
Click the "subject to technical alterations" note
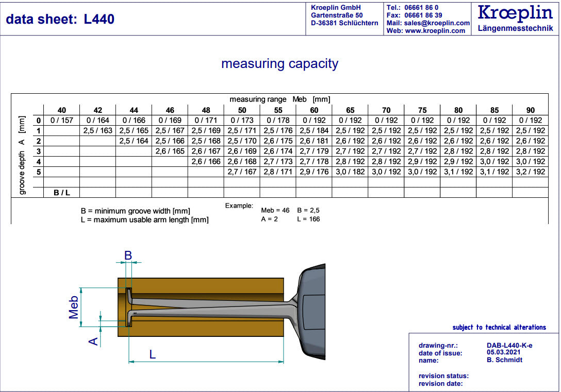(499, 328)
